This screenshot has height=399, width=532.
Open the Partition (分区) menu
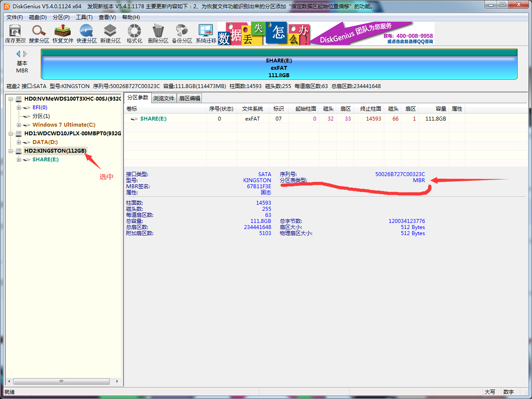coord(61,17)
